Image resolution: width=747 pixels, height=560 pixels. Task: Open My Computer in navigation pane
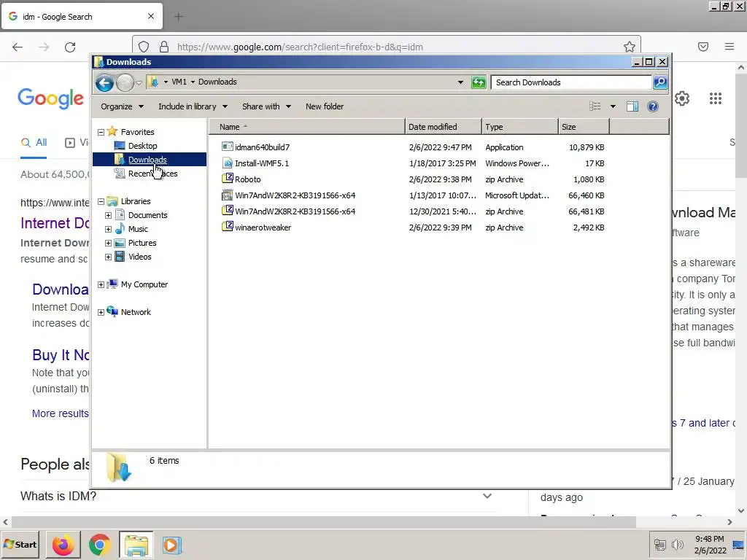point(144,284)
